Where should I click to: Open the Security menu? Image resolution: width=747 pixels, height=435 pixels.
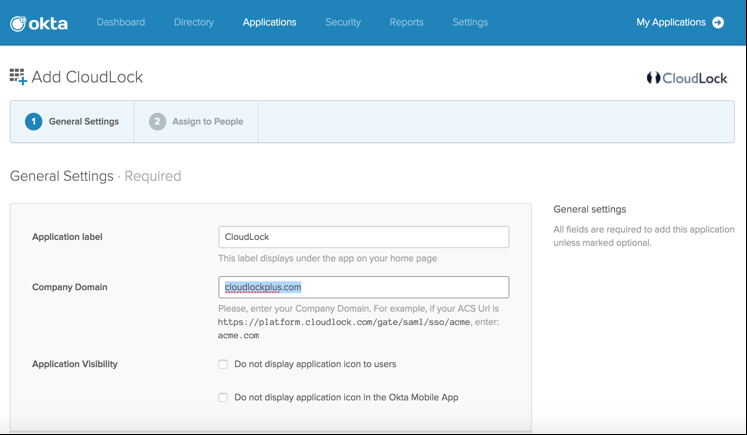coord(343,22)
